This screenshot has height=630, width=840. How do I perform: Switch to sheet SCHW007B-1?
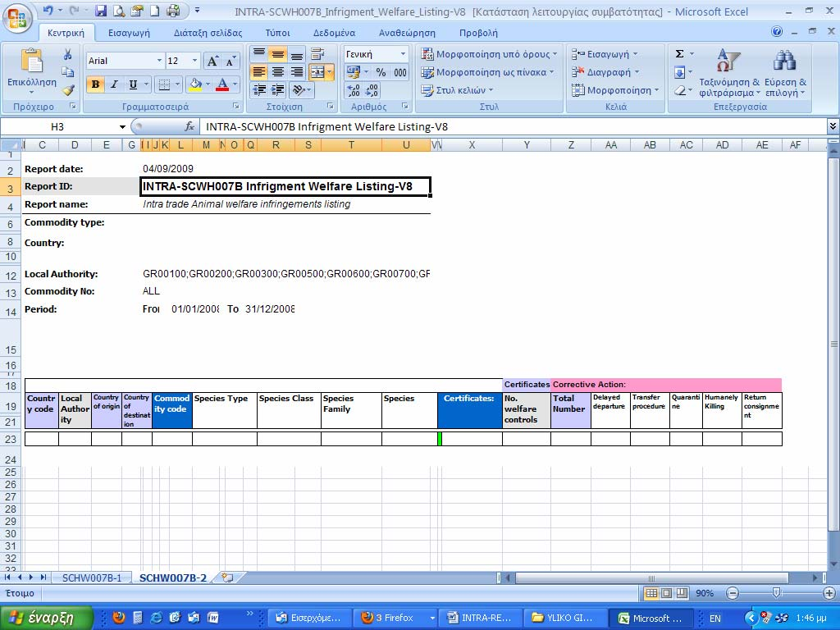point(92,577)
